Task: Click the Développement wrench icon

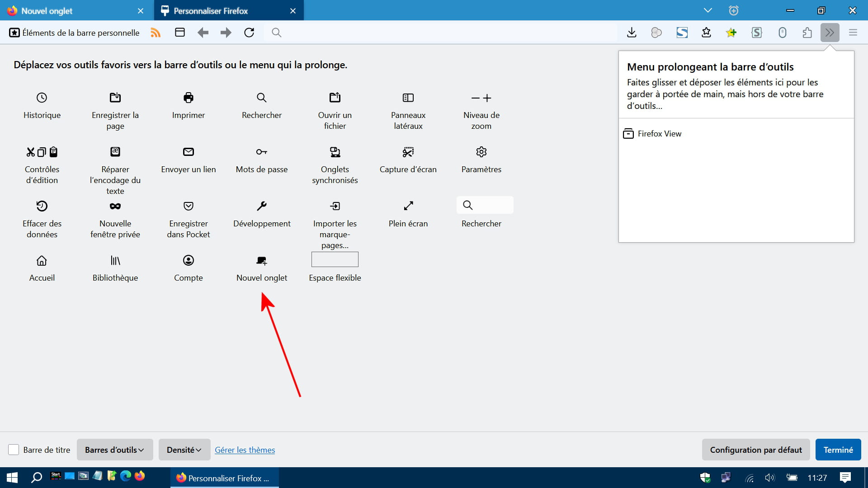Action: [262, 206]
